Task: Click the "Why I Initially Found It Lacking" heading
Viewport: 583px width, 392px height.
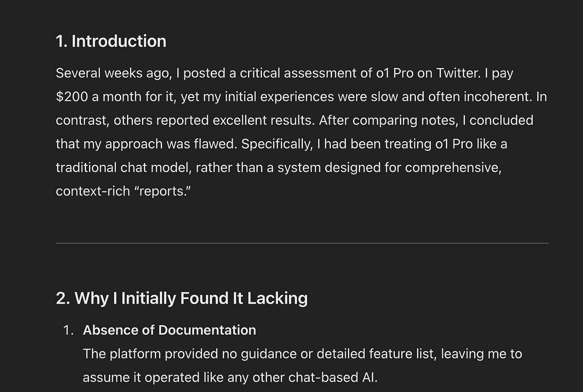Action: coord(182,298)
